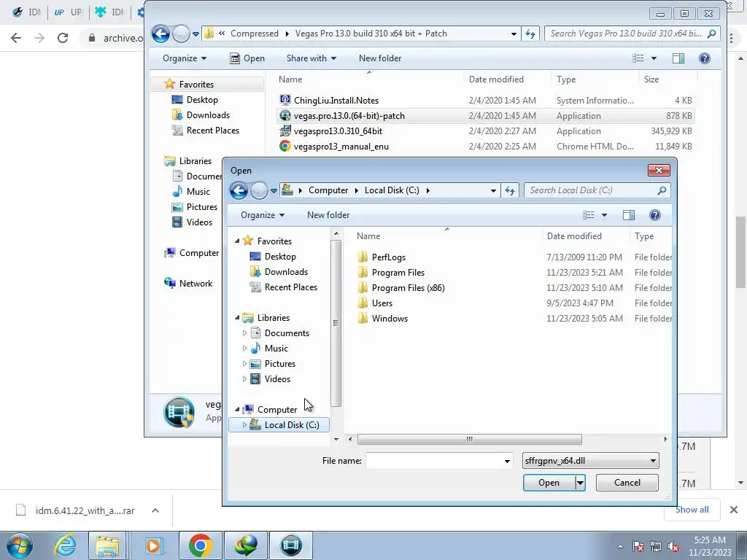Click New folder in Open dialog
Screen dimensions: 747x560
click(328, 215)
